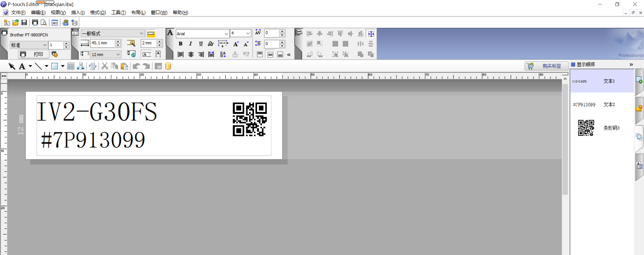Screen dimensions: 644x255
Task: Open the 视图(V) menu
Action: [x=58, y=13]
